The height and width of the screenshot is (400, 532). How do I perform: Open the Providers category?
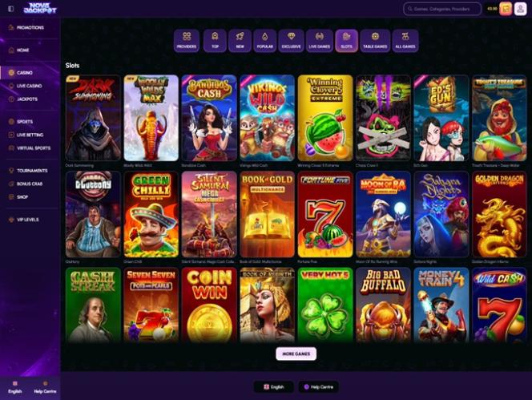point(187,41)
